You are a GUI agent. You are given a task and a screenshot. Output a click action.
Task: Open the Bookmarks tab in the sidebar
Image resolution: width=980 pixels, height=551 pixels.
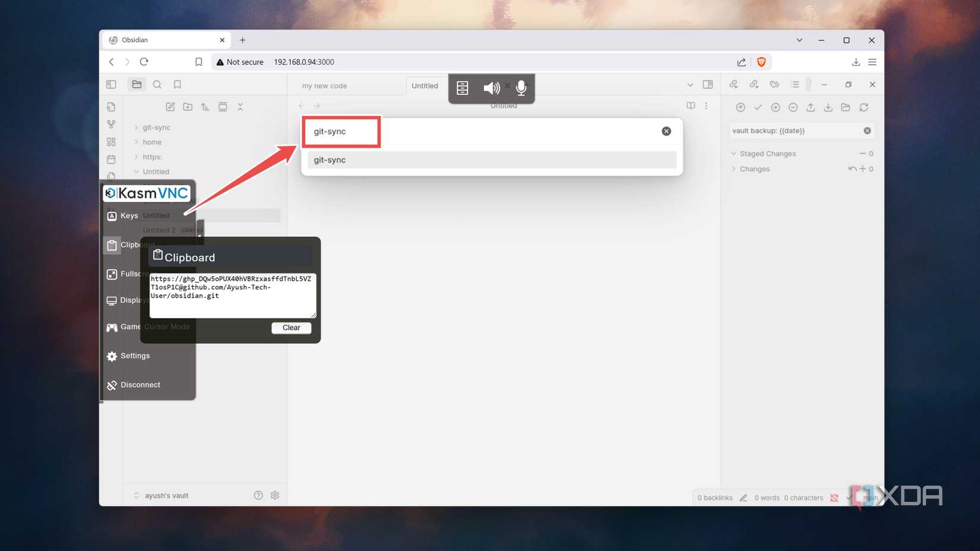(x=177, y=84)
